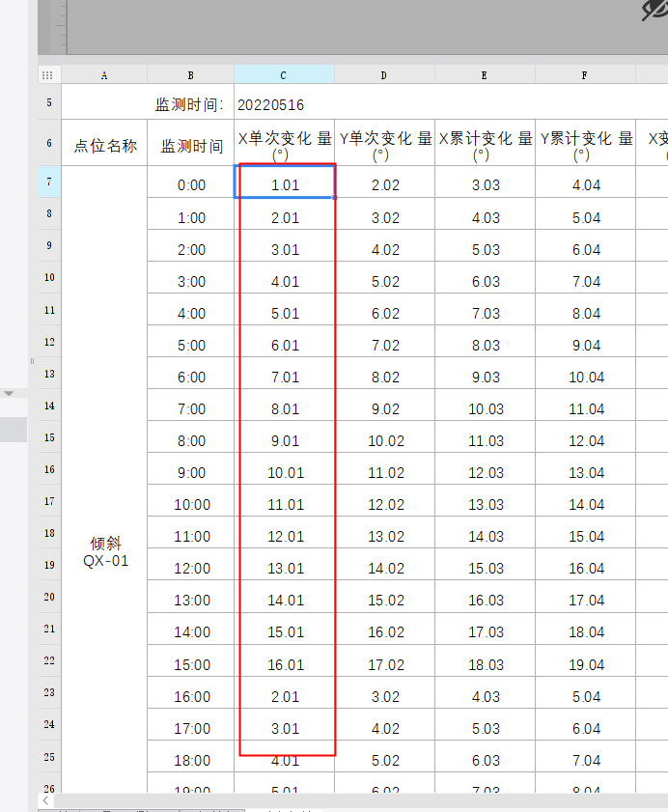Select the active cell with value 1.01
The image size is (668, 812).
(x=285, y=184)
